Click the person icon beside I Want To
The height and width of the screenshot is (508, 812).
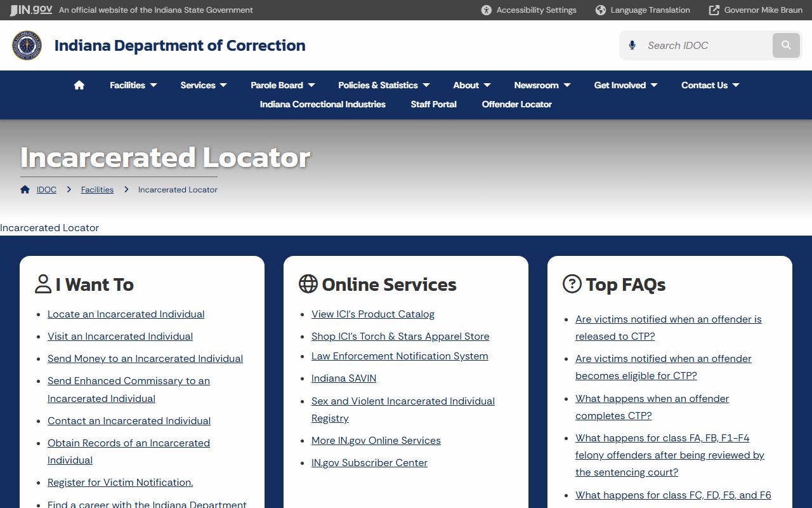coord(43,284)
